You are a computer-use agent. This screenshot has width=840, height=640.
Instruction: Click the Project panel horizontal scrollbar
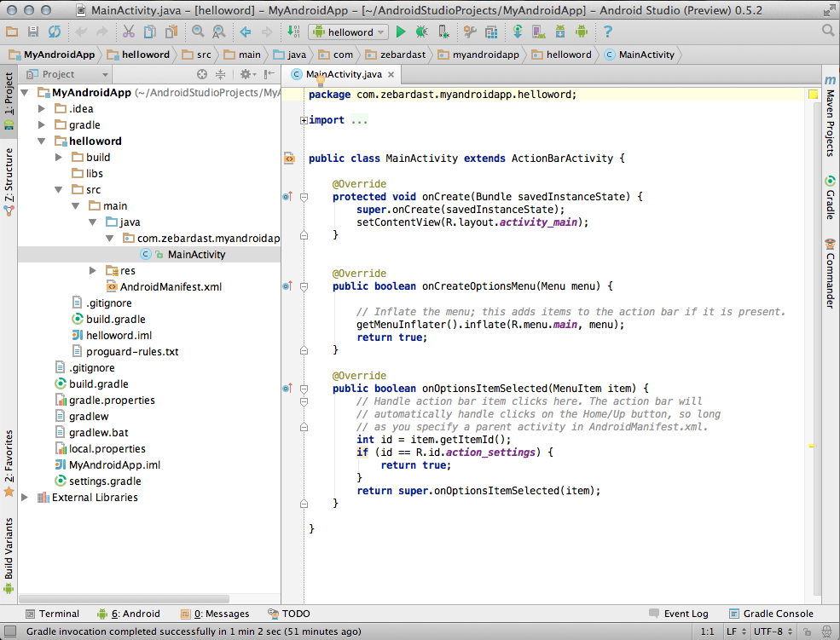coord(125,599)
